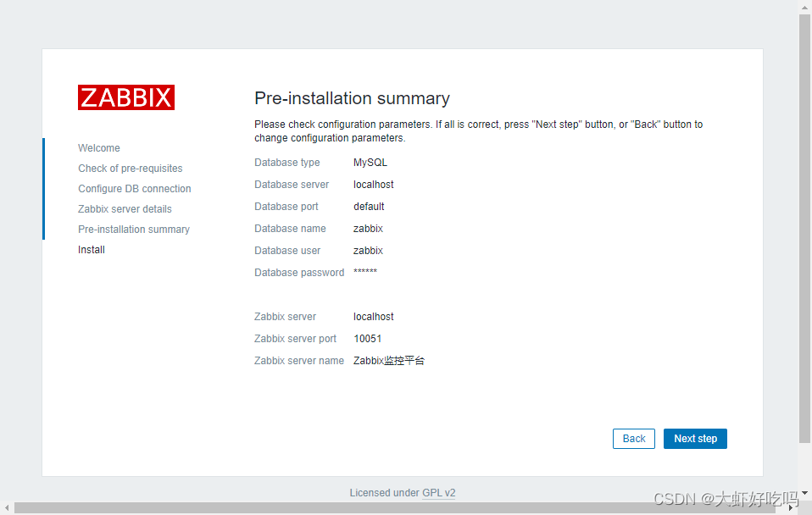812x515 pixels.
Task: Click the Pre-installation summary page heading
Action: (x=352, y=98)
